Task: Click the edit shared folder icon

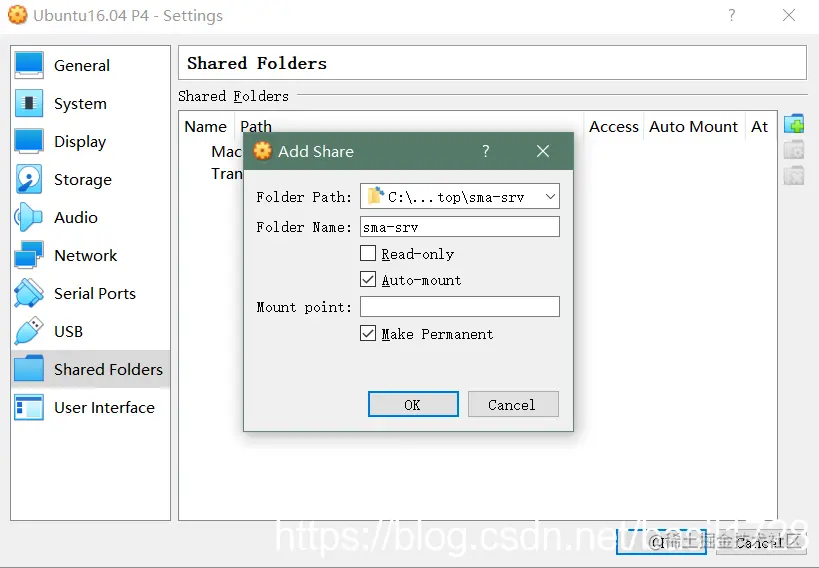Action: pos(794,150)
